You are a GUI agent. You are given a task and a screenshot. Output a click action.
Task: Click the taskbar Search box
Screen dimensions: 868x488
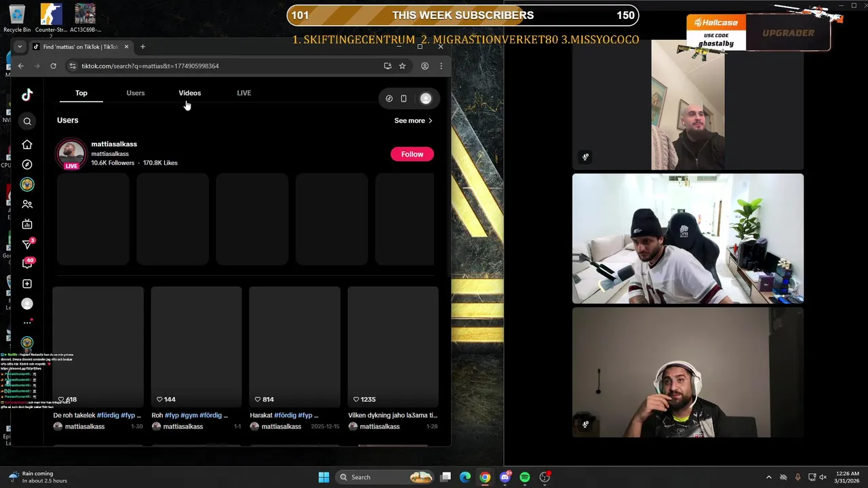click(385, 477)
